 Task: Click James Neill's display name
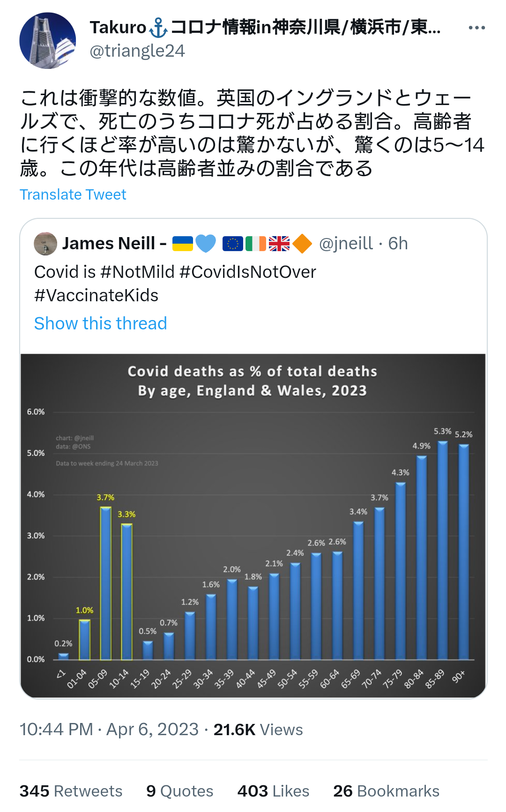(109, 244)
